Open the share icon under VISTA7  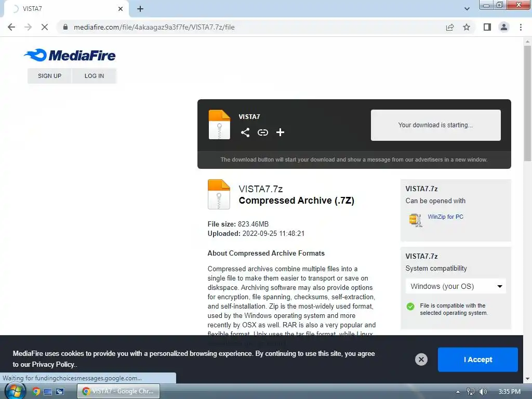pyautogui.click(x=245, y=132)
